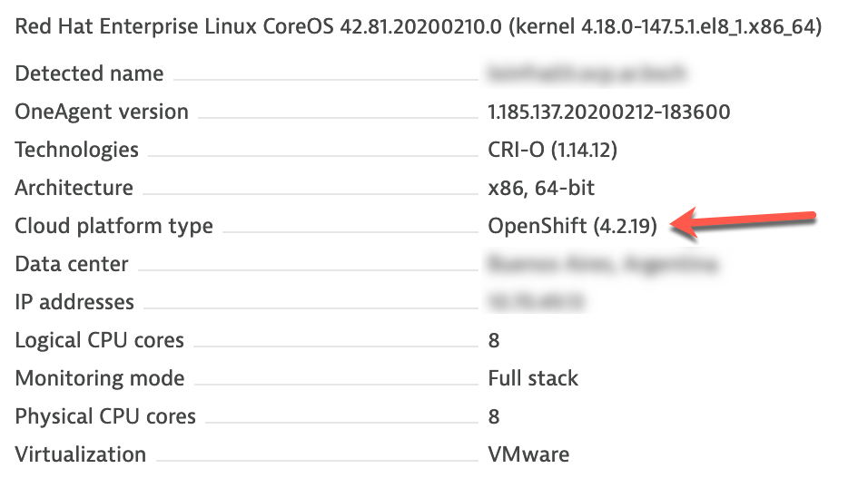This screenshot has width=868, height=488.
Task: Click the x86, 64-bit architecture value
Action: coord(541,188)
